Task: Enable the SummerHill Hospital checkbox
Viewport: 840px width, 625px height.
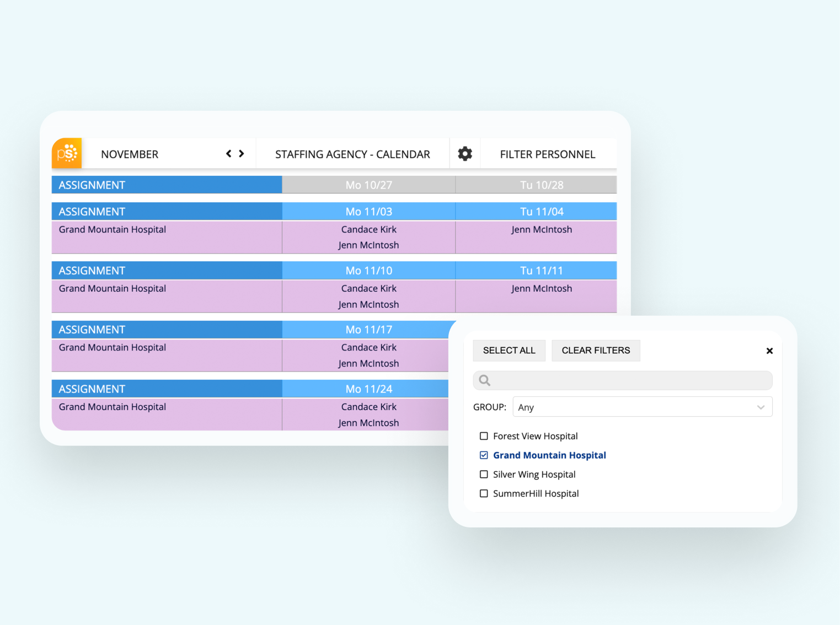Action: coord(484,494)
